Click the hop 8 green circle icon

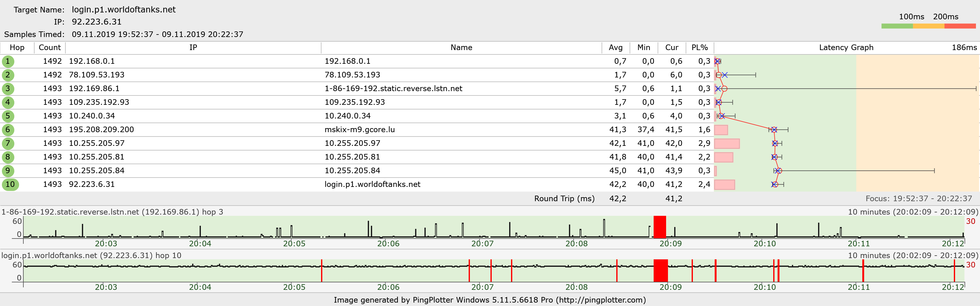7,157
